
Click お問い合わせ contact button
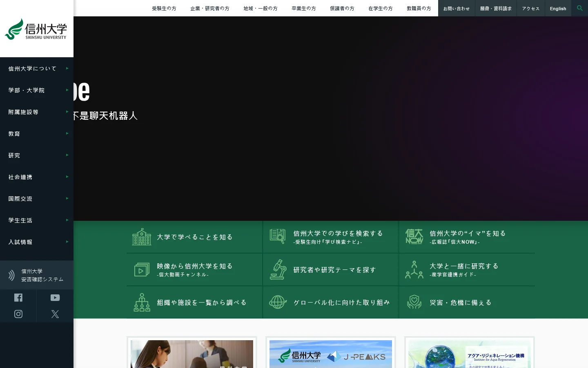[457, 8]
